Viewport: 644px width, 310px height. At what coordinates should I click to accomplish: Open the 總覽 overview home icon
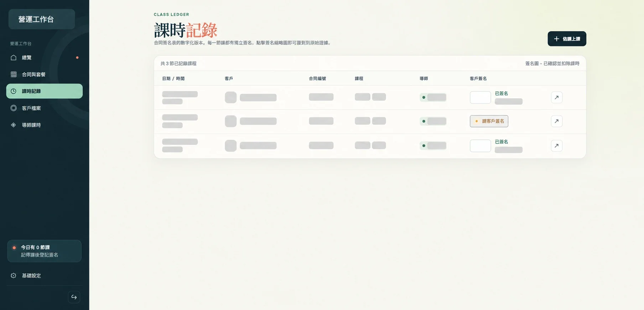coord(14,57)
